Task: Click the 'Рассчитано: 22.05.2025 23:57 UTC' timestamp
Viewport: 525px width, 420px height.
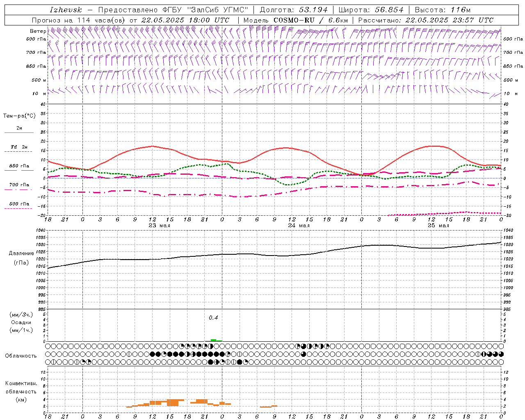Action: coord(426,20)
